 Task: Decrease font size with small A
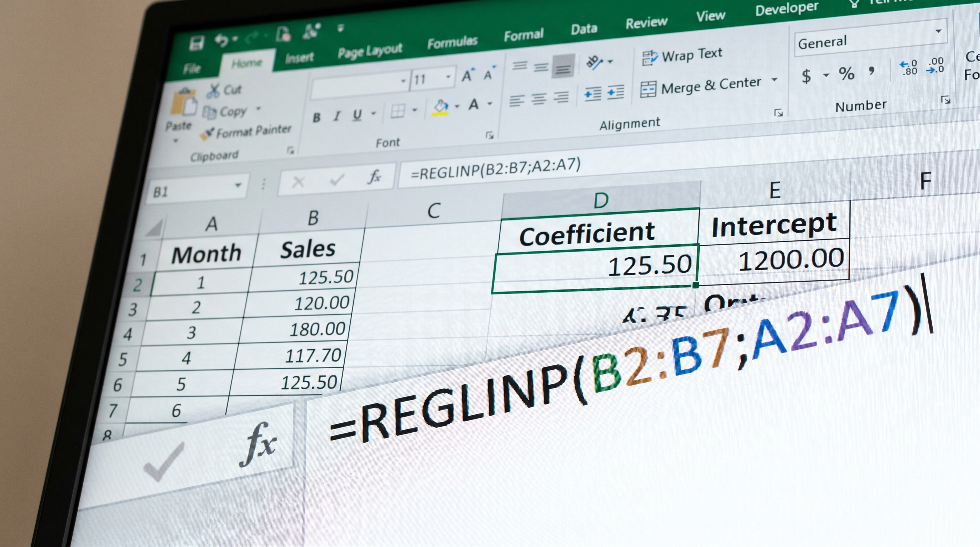coord(489,73)
